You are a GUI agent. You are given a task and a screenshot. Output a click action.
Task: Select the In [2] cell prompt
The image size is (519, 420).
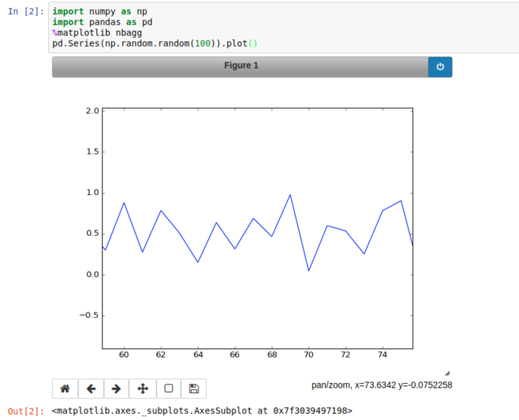pyautogui.click(x=26, y=11)
